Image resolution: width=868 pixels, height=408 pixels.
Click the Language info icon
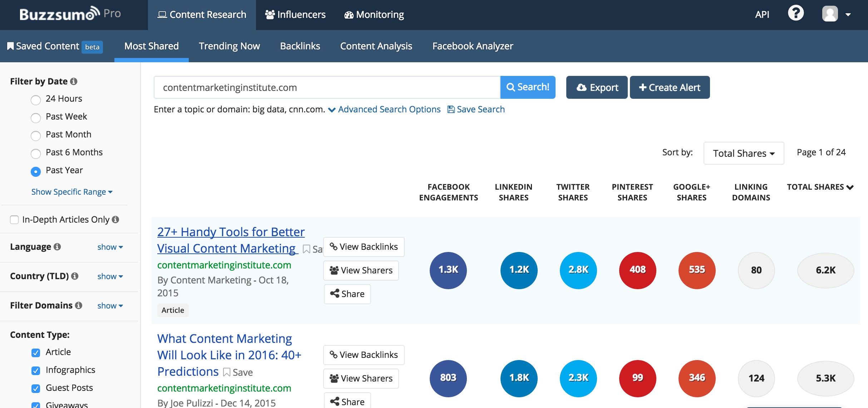click(57, 247)
